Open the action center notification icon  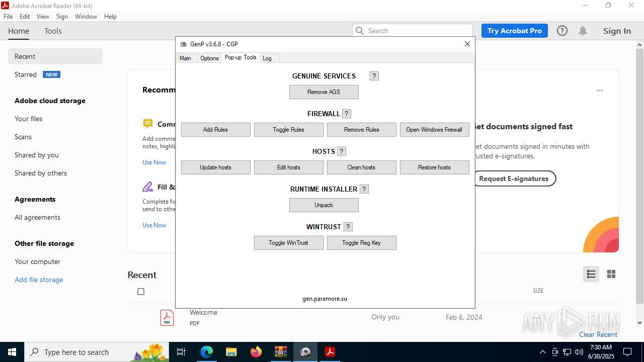(627, 352)
